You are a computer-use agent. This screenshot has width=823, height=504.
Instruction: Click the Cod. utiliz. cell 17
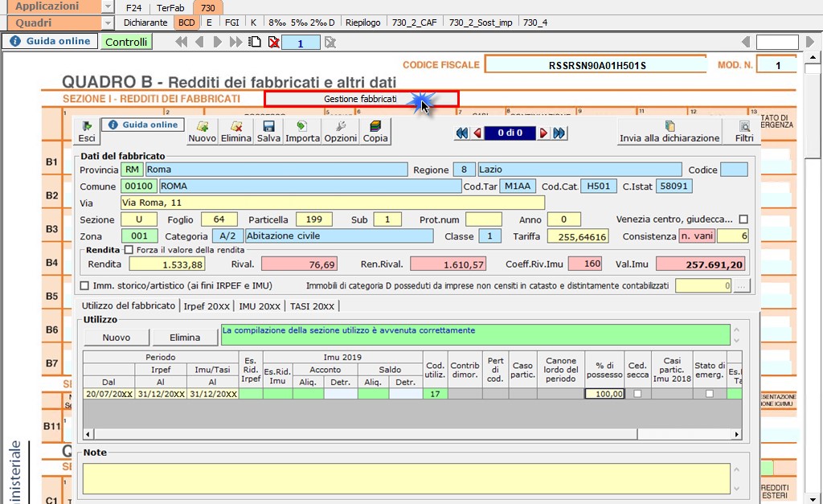pyautogui.click(x=435, y=394)
